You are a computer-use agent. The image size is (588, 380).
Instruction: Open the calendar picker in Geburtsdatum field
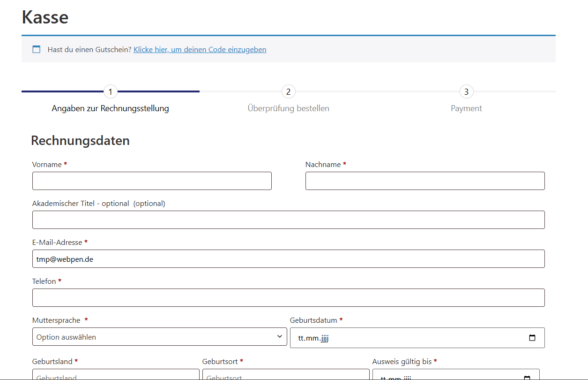(x=532, y=338)
